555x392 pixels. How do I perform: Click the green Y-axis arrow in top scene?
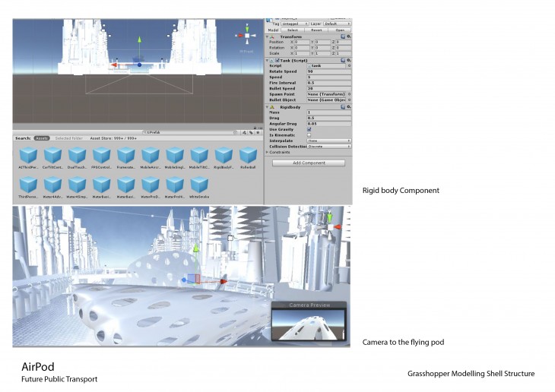(x=138, y=42)
